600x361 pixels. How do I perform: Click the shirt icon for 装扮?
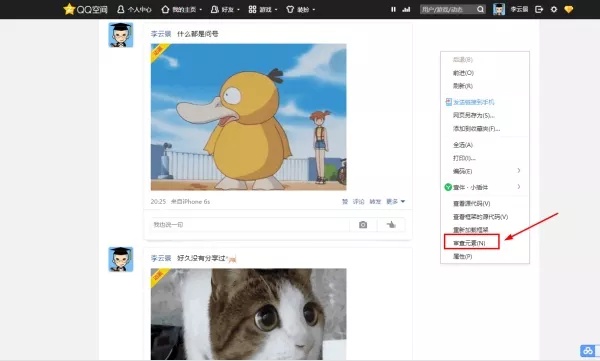[290, 9]
